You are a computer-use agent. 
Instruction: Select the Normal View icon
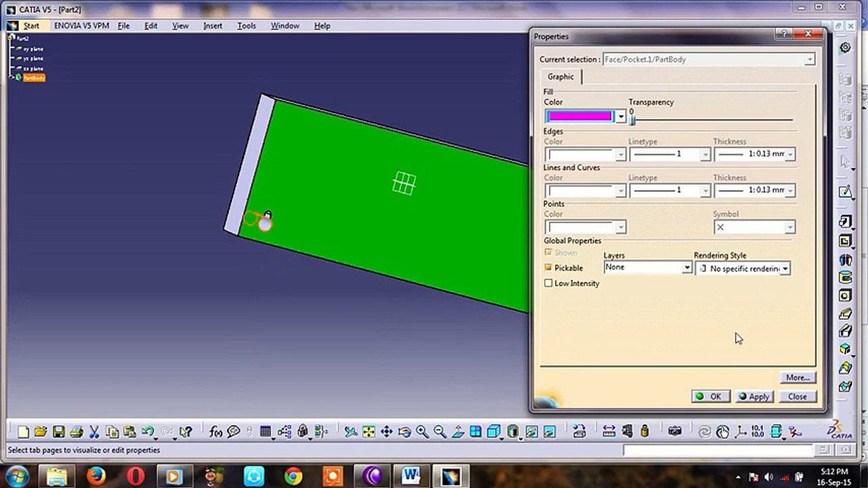click(458, 431)
